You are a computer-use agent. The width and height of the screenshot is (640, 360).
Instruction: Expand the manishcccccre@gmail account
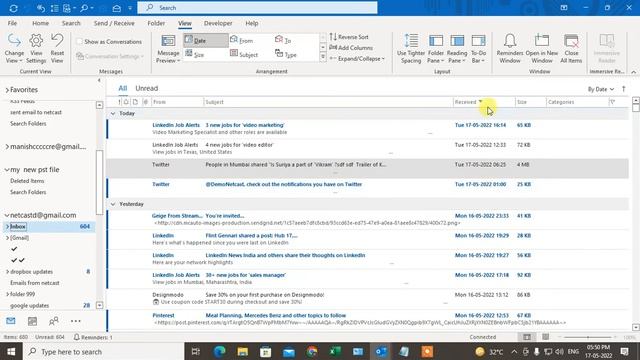coord(7,147)
